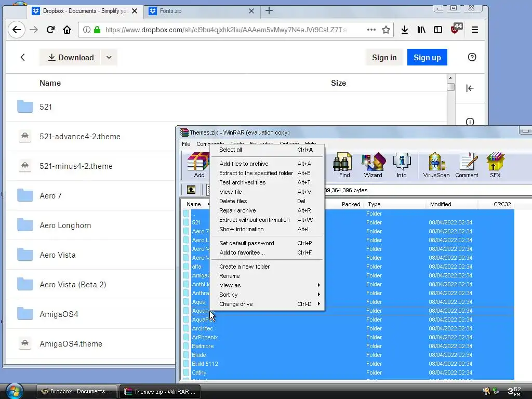Open the Firefox hamburger menu

(x=475, y=30)
